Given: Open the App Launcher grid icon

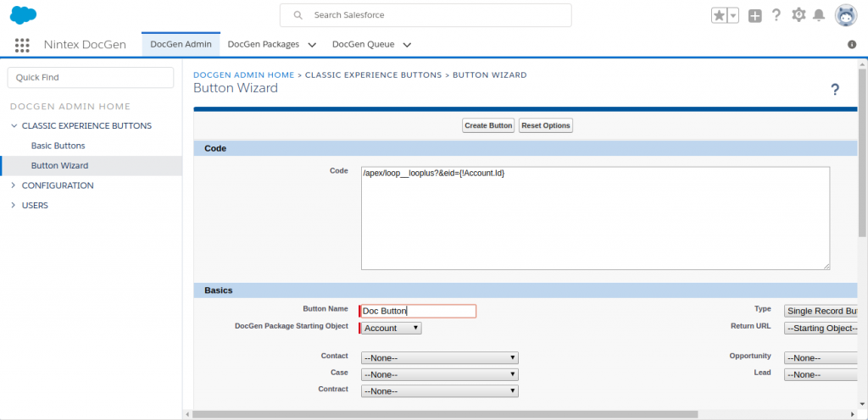Looking at the screenshot, I should pyautogui.click(x=22, y=45).
